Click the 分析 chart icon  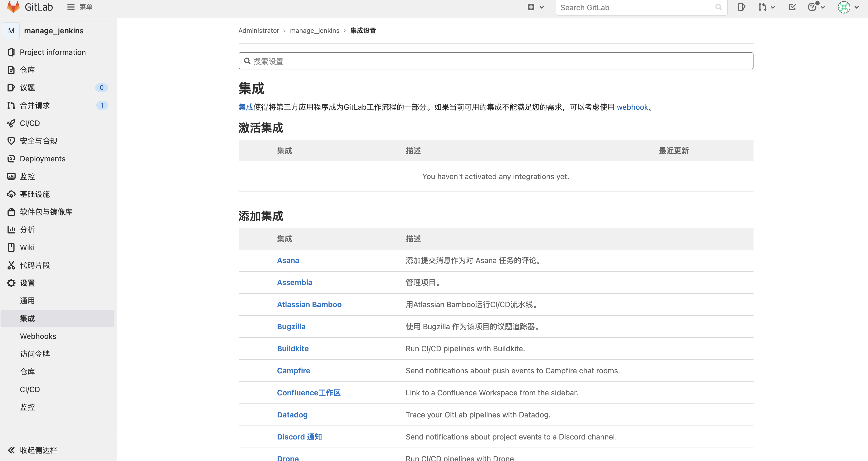pyautogui.click(x=11, y=230)
